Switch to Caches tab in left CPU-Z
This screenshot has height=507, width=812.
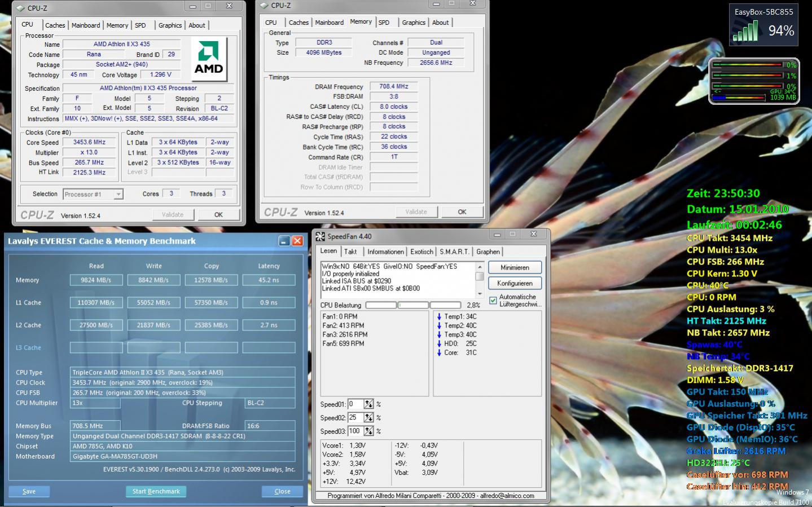tap(55, 25)
